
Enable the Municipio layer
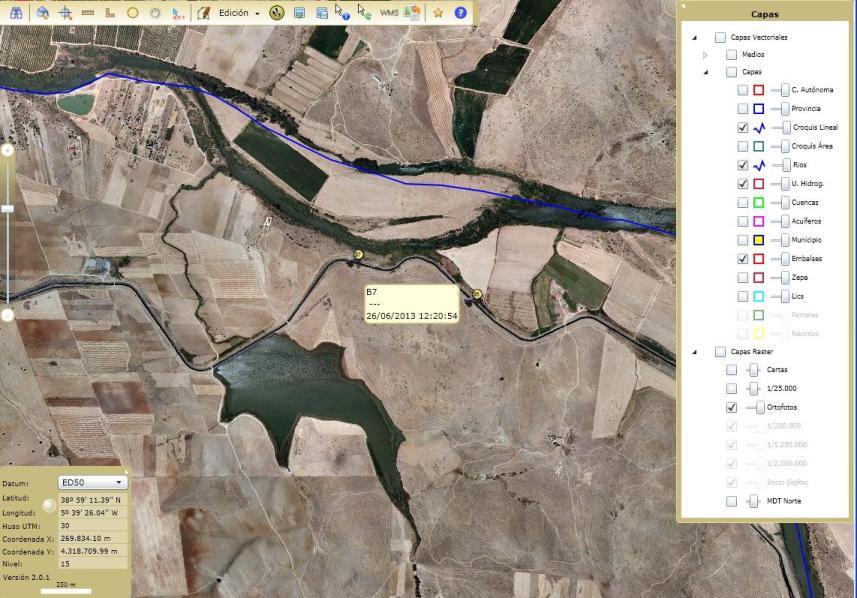[742, 240]
